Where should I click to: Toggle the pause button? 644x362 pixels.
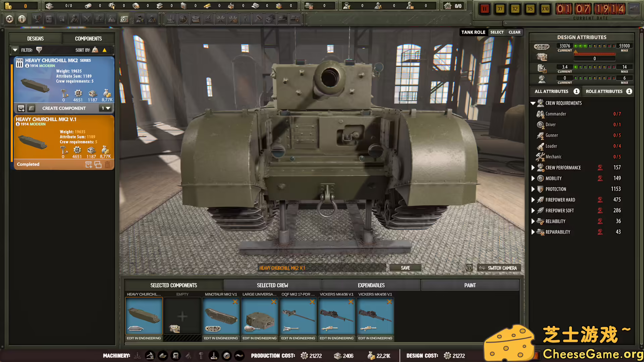coord(484,9)
